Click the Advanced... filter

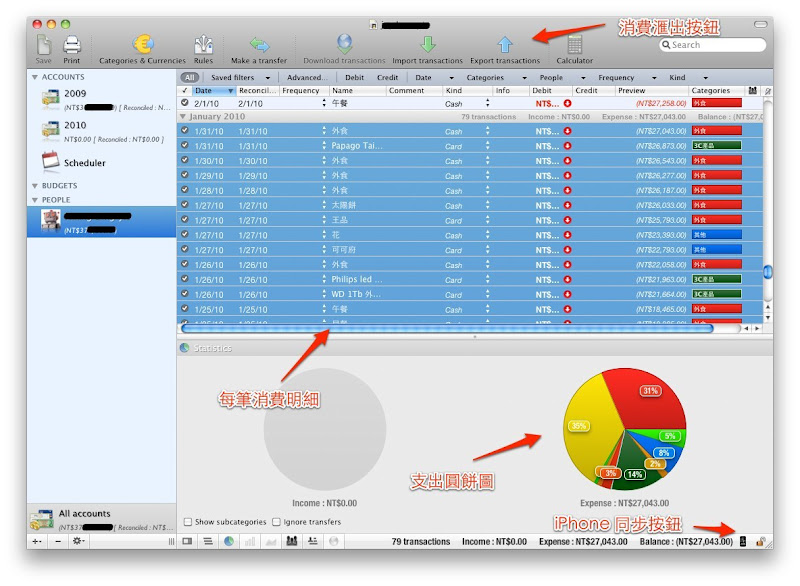click(x=307, y=78)
